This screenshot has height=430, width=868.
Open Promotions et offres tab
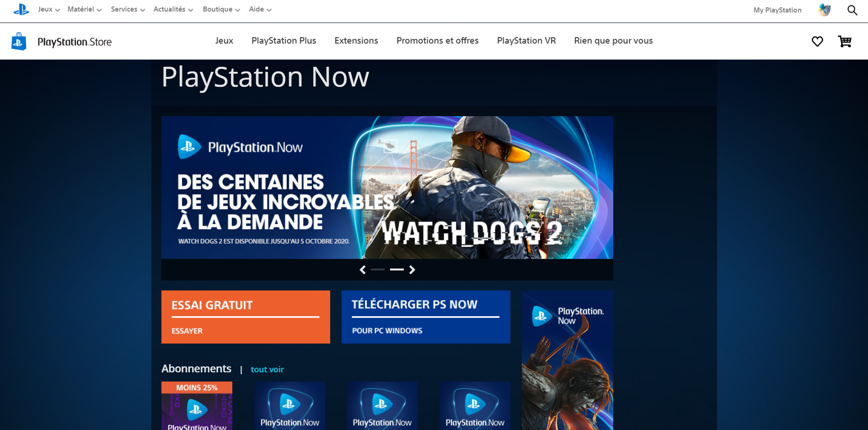[437, 41]
